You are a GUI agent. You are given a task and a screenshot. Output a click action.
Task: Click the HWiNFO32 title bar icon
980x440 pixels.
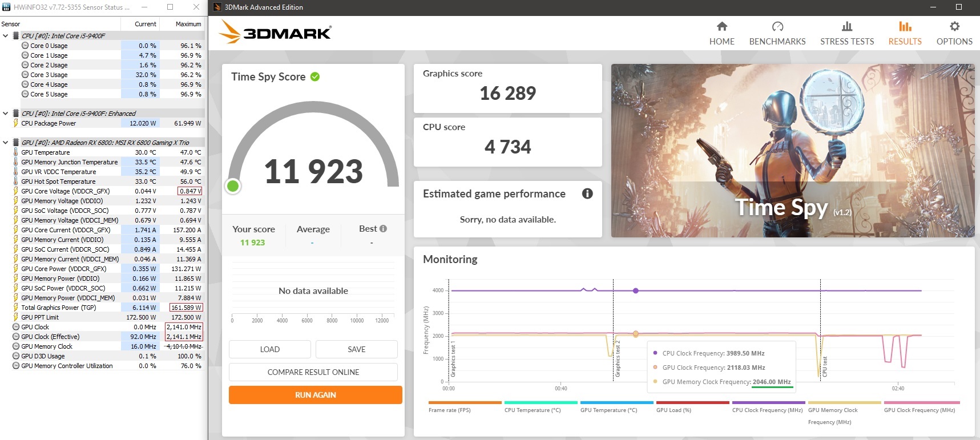coord(6,7)
